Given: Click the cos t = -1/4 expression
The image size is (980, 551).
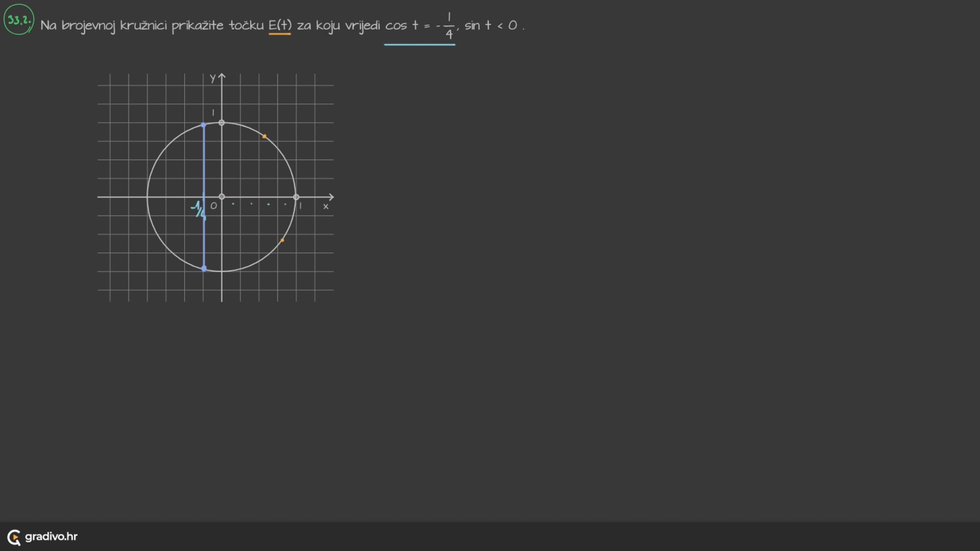Looking at the screenshot, I should (x=419, y=26).
